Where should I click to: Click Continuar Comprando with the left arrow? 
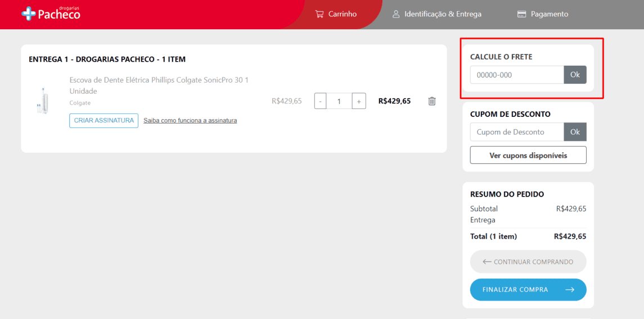(x=528, y=262)
